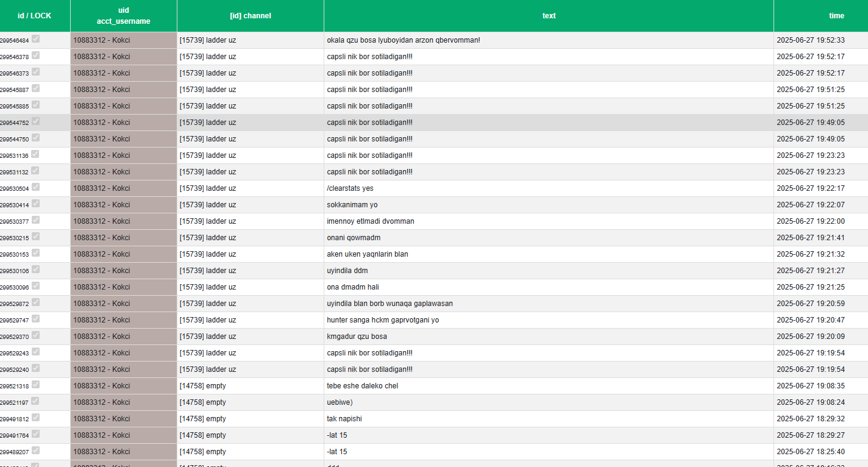Check the lock box of row 299530106

click(36, 269)
